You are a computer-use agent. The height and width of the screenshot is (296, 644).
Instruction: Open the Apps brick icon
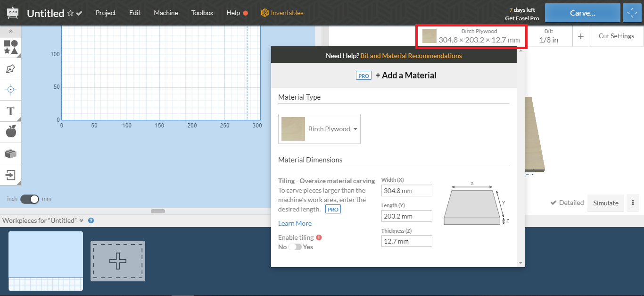click(11, 153)
